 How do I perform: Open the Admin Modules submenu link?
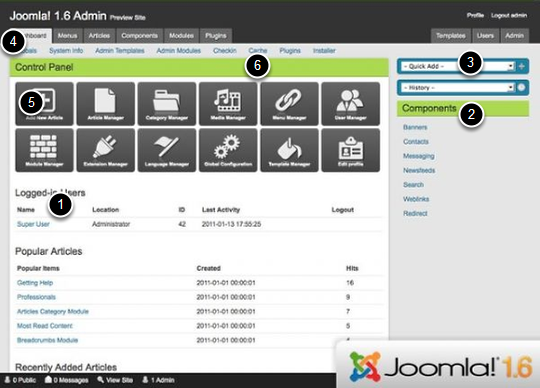[179, 51]
